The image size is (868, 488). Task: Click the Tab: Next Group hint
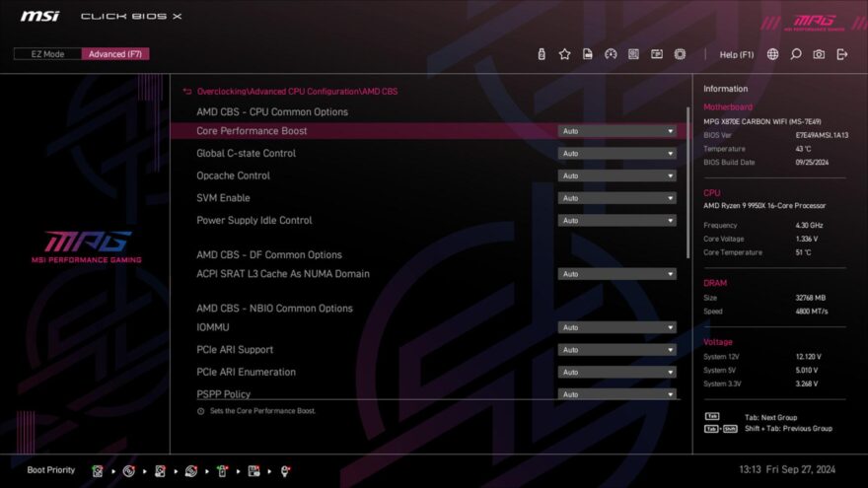770,418
